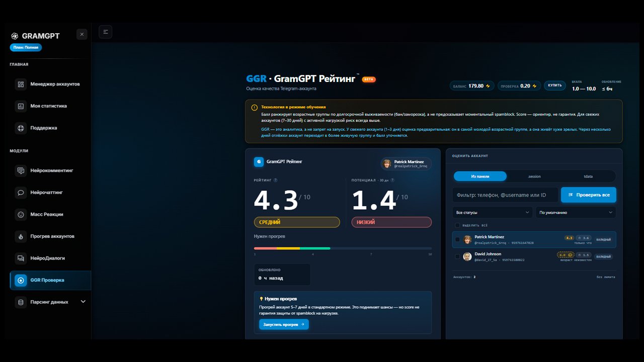Click the GGR Проверка star icon
The image size is (644, 362).
21,280
